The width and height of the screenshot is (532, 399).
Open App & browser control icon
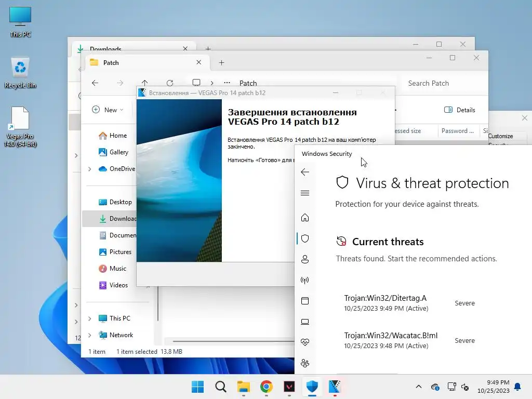pos(304,301)
